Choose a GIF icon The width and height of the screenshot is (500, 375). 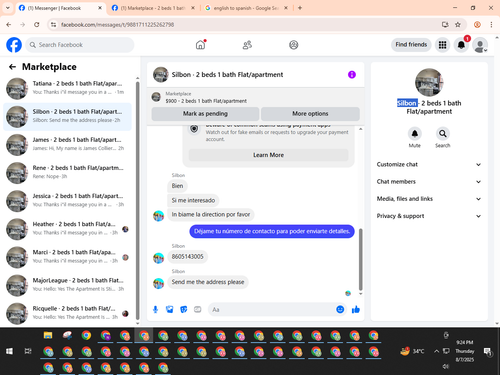point(198,310)
